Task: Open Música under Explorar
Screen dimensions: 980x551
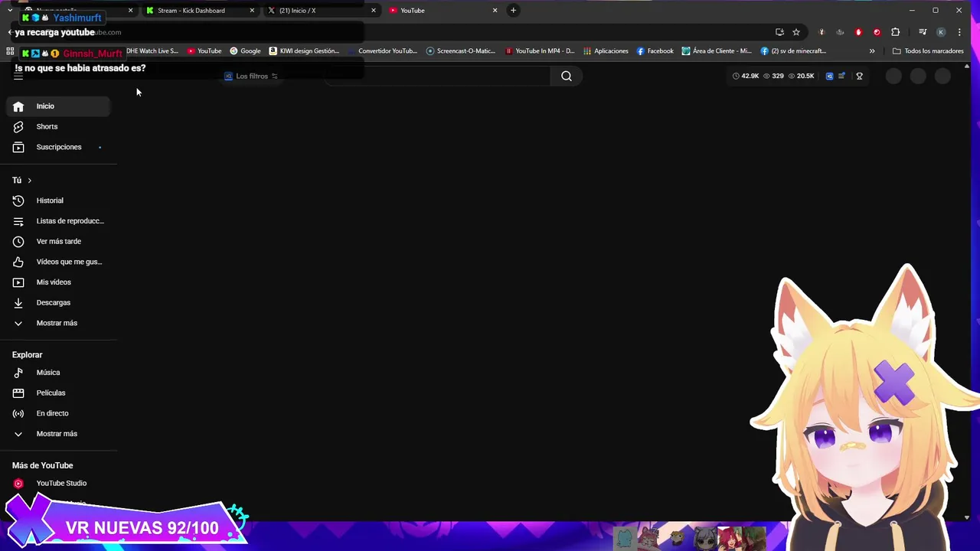Action: click(x=58, y=373)
